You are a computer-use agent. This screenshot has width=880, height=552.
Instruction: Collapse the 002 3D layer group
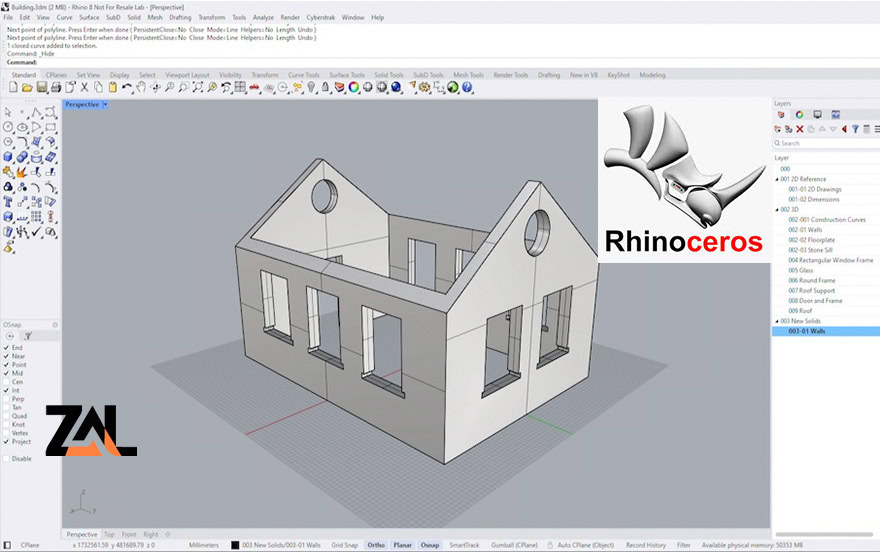click(x=777, y=209)
